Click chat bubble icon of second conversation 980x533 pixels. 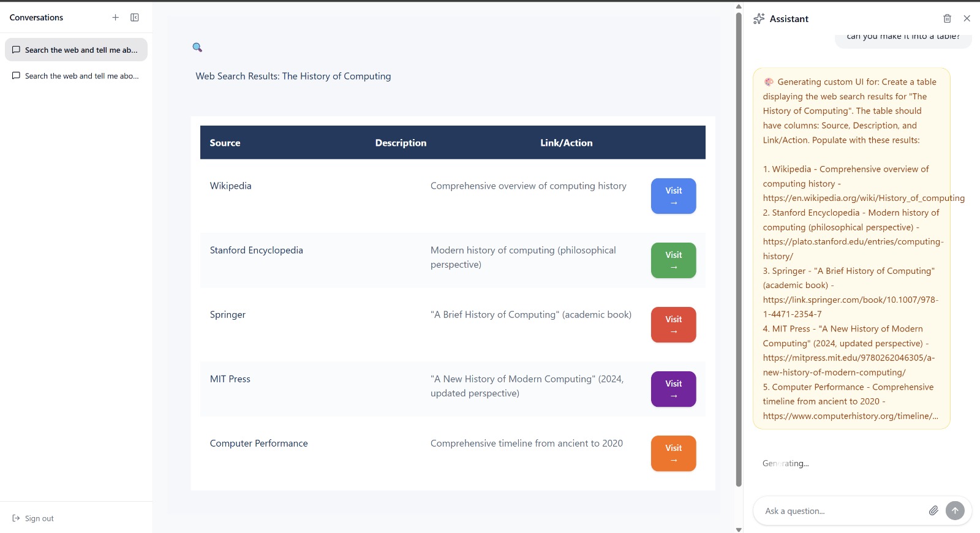[x=17, y=76]
